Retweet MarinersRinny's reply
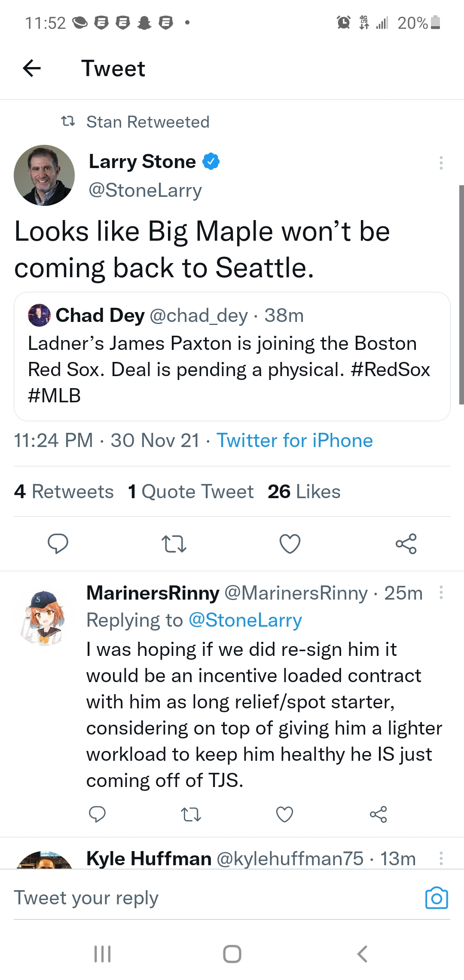This screenshot has height=980, width=464. coord(191,814)
